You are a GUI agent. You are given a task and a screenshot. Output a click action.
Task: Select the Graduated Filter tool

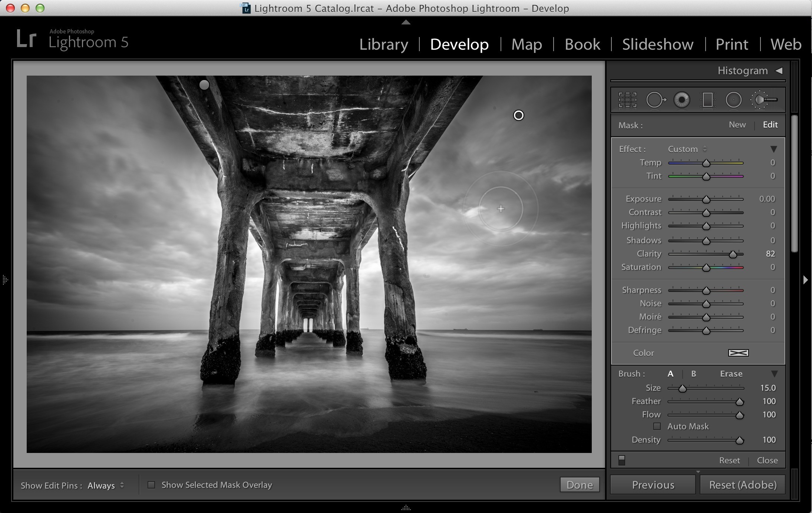[x=707, y=100]
